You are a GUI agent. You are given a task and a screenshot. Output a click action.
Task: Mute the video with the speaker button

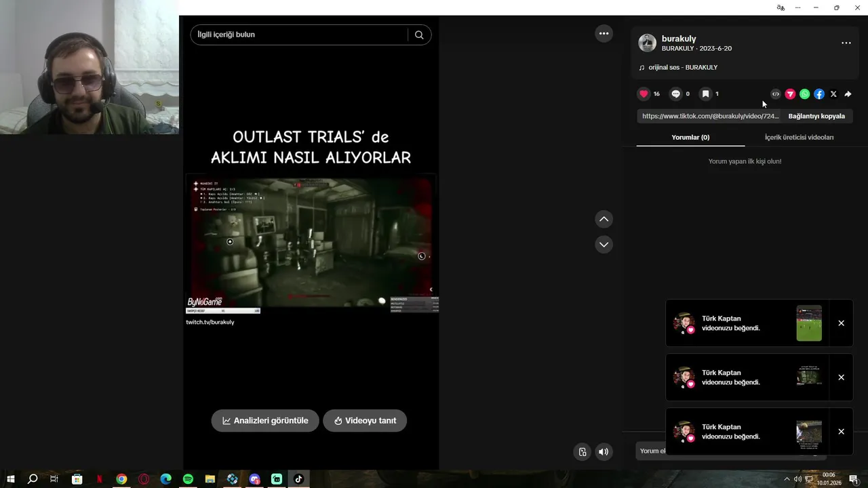click(x=604, y=452)
